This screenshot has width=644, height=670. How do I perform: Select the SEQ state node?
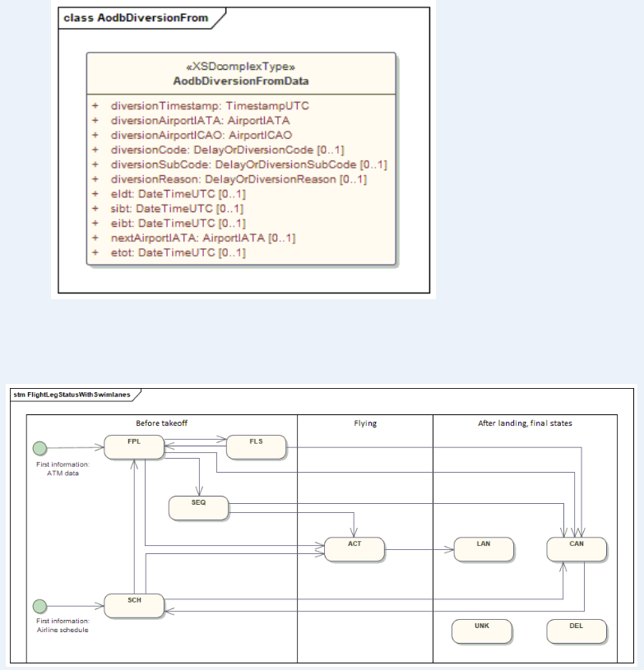click(x=198, y=508)
